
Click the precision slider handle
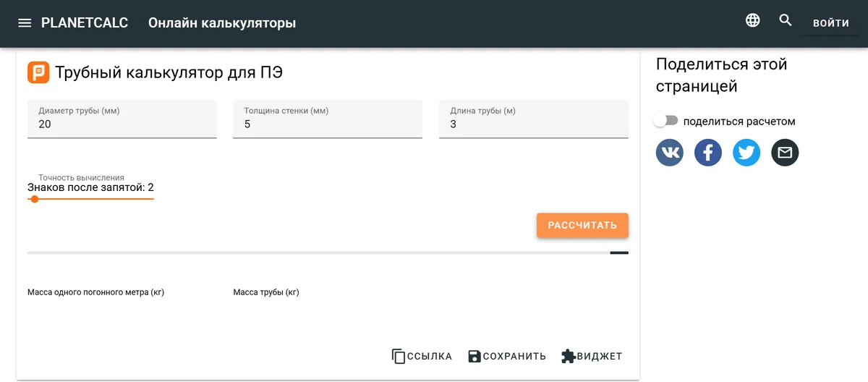point(35,199)
